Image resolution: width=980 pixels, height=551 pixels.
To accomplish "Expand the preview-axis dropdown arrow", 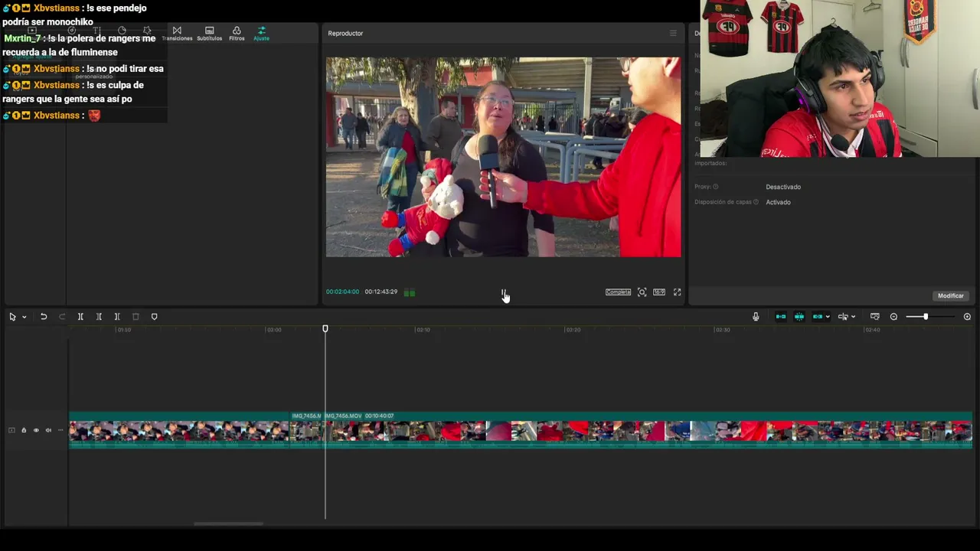I will (x=853, y=317).
